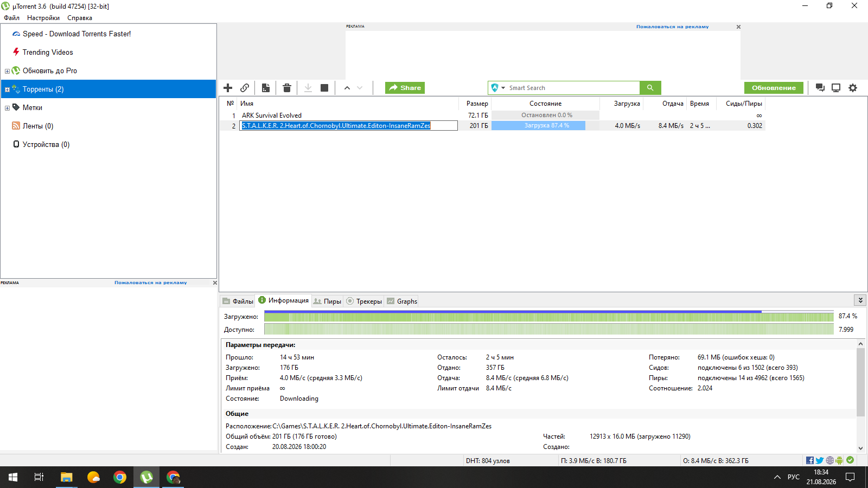The height and width of the screenshot is (488, 868).
Task: Click the Start Torrent download arrow icon
Action: 308,88
